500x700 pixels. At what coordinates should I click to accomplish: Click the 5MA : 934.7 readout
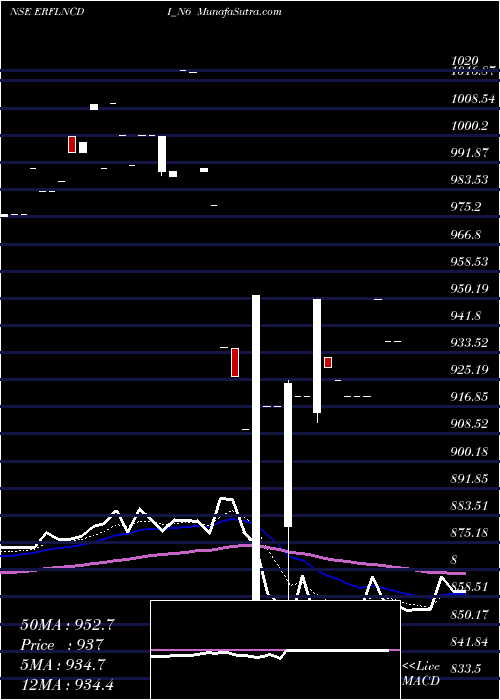click(63, 664)
